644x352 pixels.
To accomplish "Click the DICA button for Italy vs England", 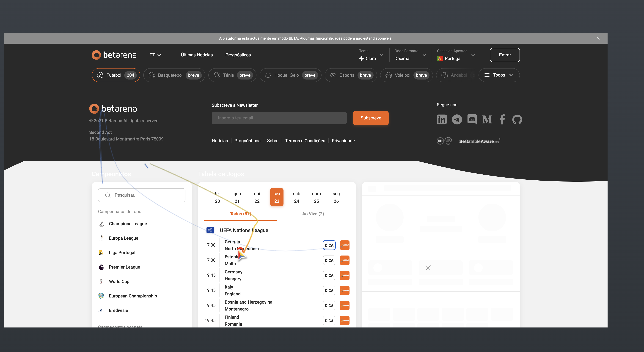I will coord(329,291).
